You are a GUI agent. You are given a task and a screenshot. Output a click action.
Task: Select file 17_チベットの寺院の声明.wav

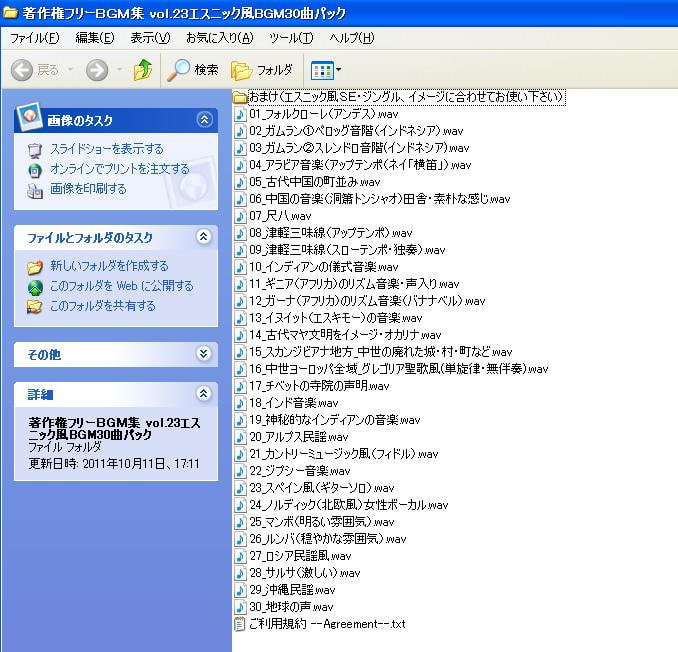click(x=320, y=386)
